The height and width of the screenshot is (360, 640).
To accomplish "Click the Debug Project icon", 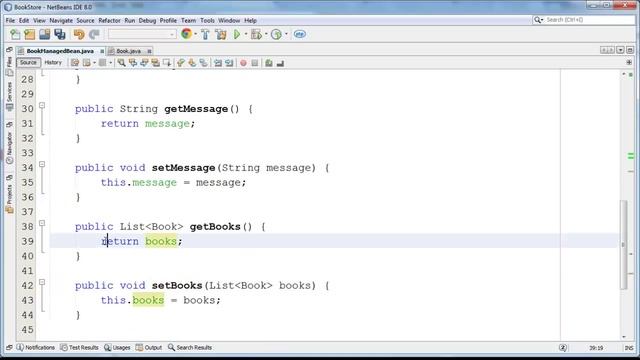I will pyautogui.click(x=257, y=34).
